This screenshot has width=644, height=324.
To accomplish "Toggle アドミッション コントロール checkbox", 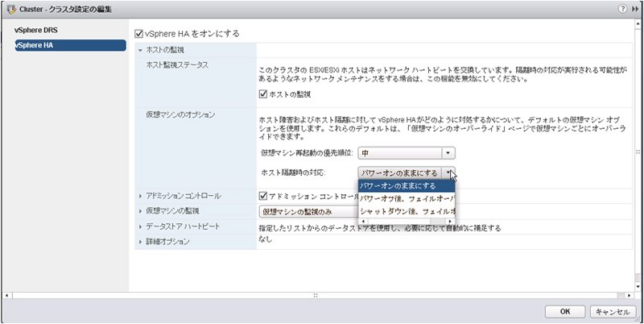I will point(263,196).
